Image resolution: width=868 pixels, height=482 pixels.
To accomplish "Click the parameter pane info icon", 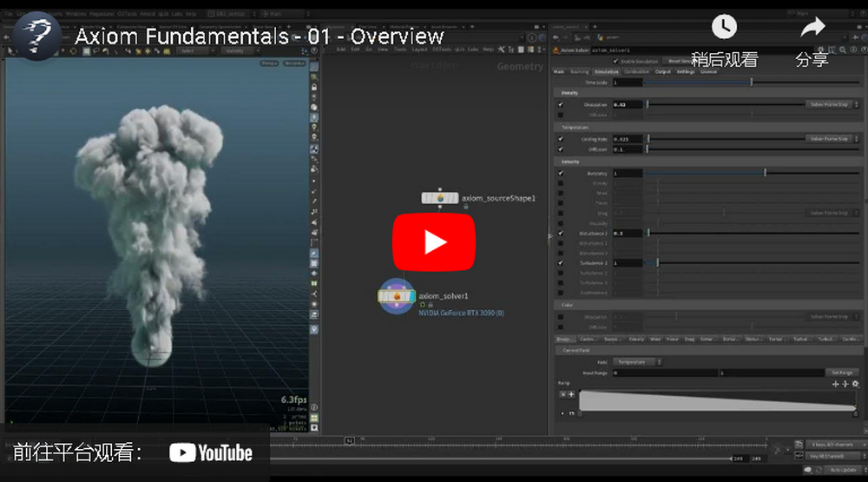I will [x=853, y=50].
